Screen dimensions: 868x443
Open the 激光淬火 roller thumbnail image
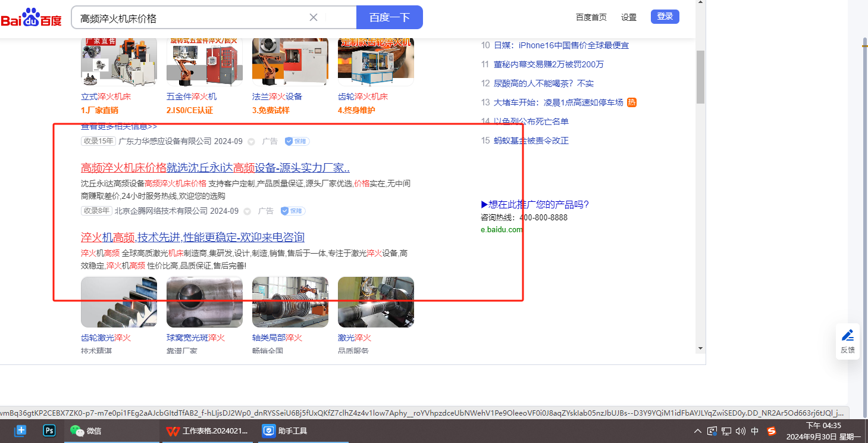pos(376,302)
